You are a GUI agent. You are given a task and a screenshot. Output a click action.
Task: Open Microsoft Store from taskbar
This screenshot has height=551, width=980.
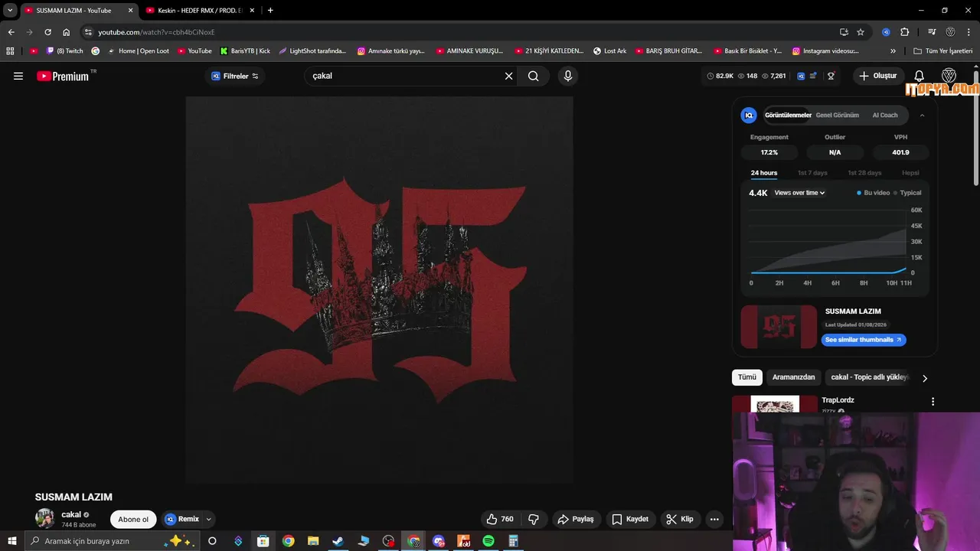click(x=263, y=541)
